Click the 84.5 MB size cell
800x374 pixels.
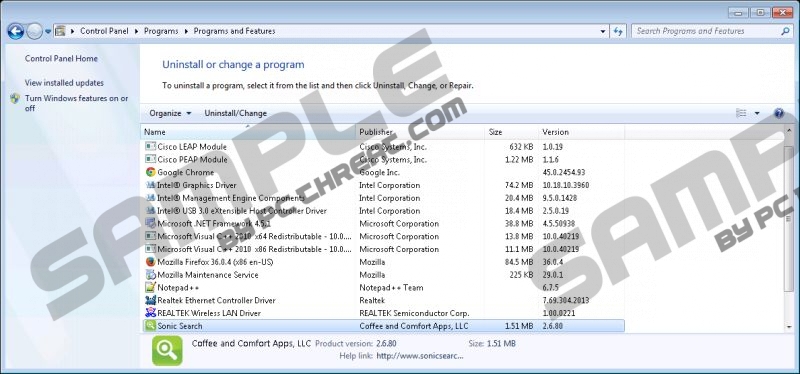(x=518, y=262)
